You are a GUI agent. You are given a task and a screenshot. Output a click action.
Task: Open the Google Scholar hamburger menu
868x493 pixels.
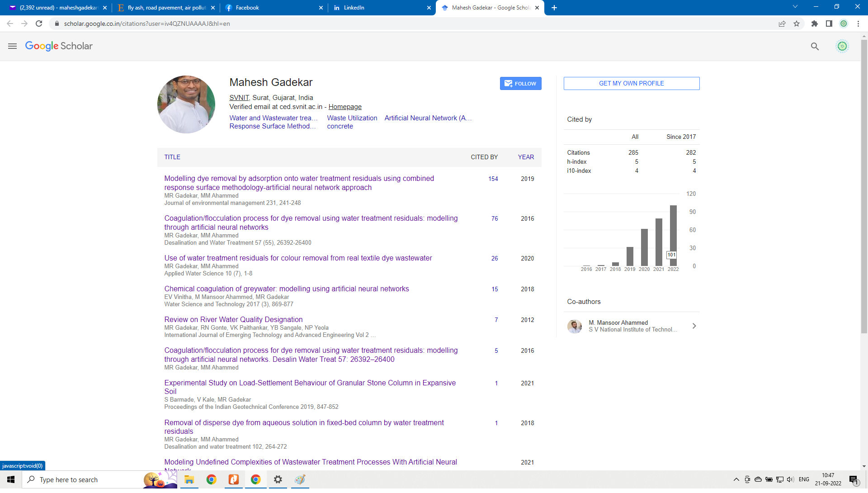tap(12, 46)
